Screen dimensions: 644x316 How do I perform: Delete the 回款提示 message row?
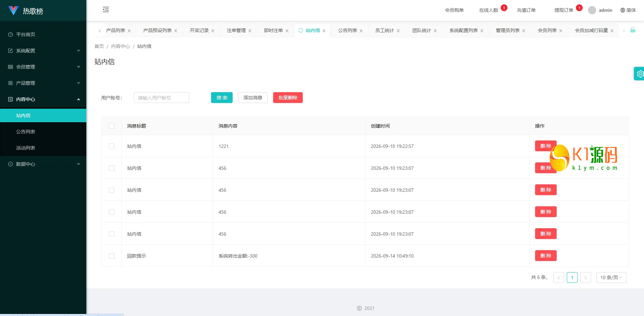coord(546,256)
